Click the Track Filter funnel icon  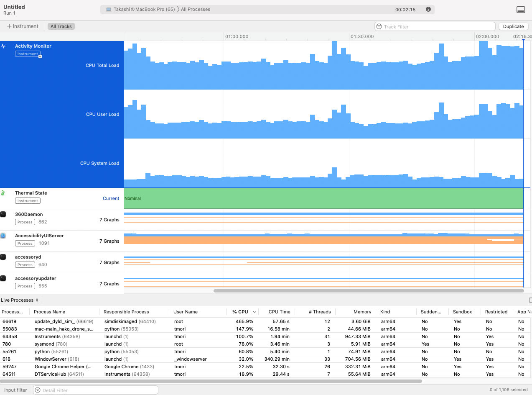379,26
